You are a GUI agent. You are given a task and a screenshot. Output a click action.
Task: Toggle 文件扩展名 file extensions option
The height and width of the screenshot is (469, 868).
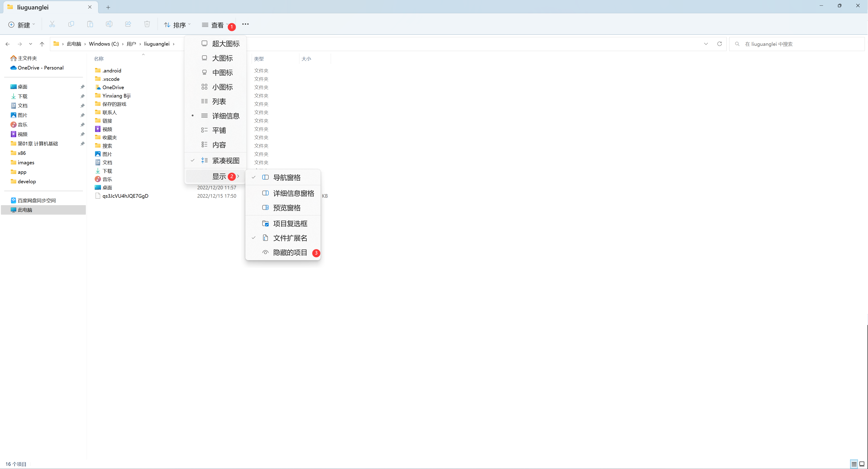(x=283, y=238)
